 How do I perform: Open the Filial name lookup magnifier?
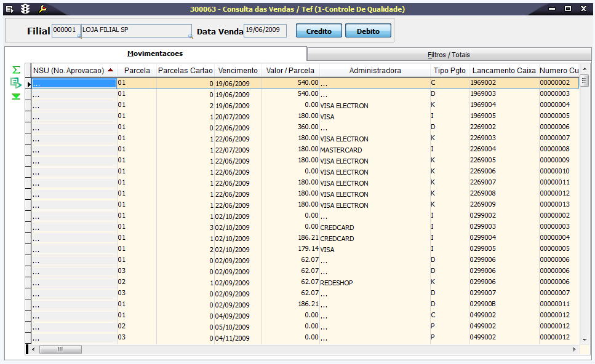tap(190, 36)
